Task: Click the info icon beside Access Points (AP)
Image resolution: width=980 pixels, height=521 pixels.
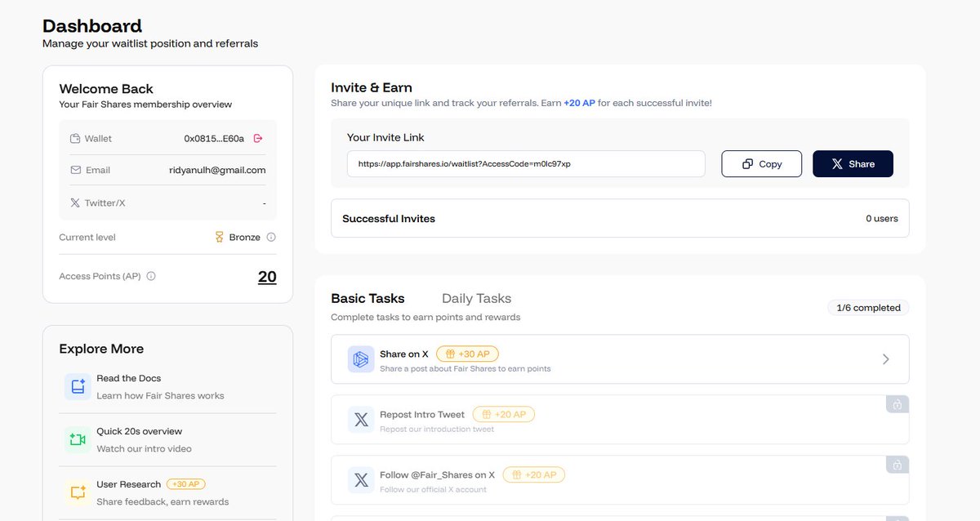Action: [x=150, y=275]
